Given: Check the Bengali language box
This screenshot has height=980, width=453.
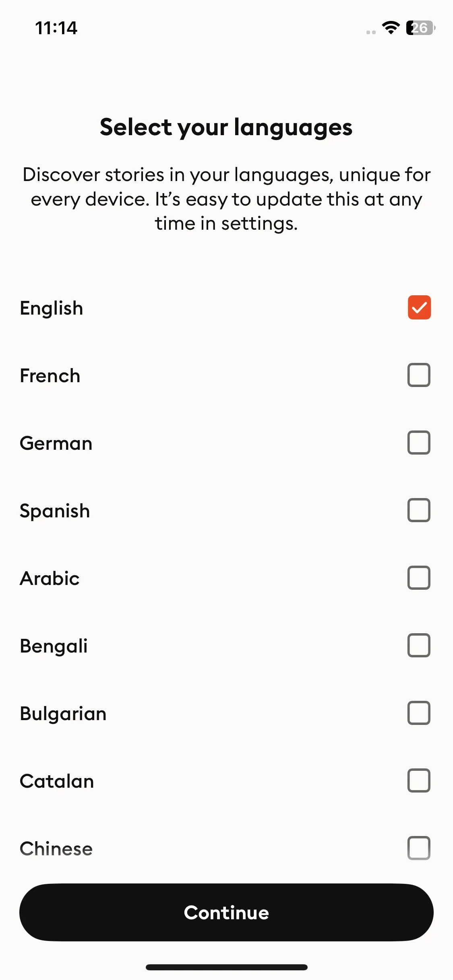Looking at the screenshot, I should 419,646.
